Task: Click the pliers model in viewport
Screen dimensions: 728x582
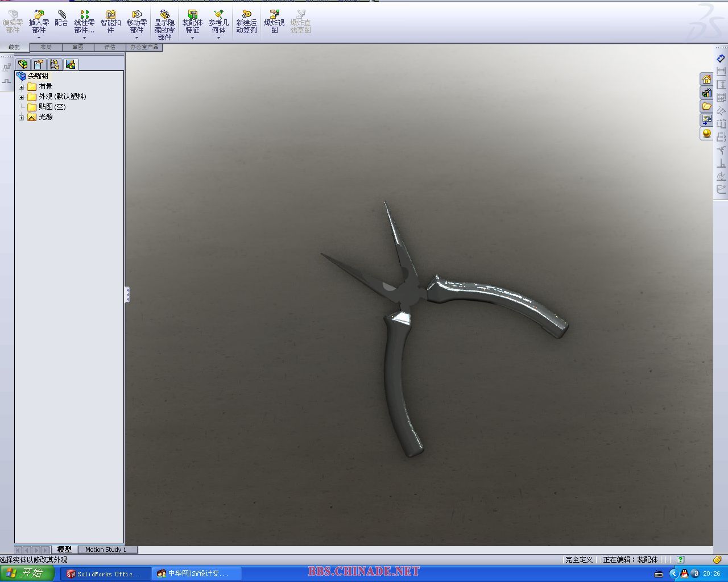Action: pos(409,293)
